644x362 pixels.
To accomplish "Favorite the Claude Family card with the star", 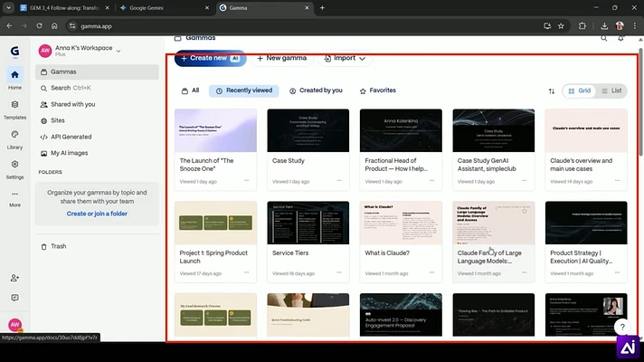I will [x=525, y=211].
